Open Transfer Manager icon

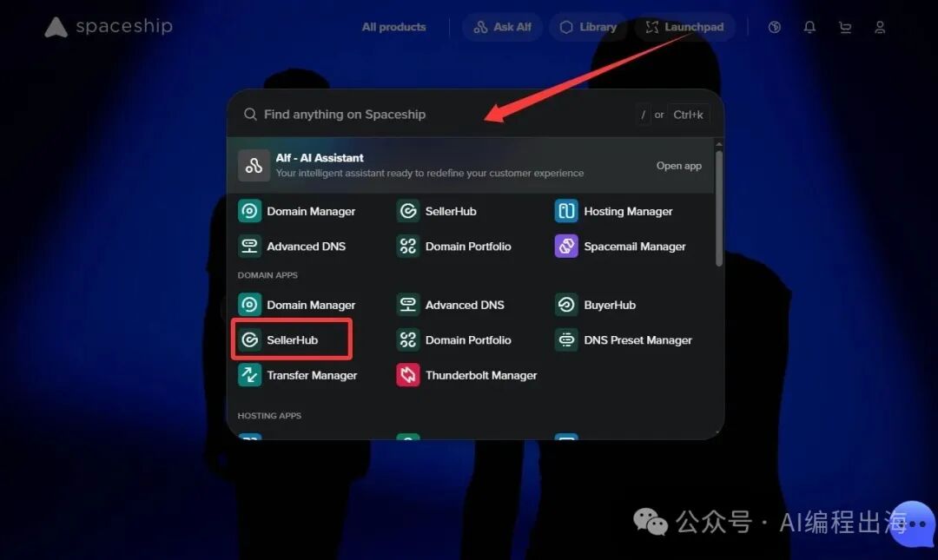249,375
